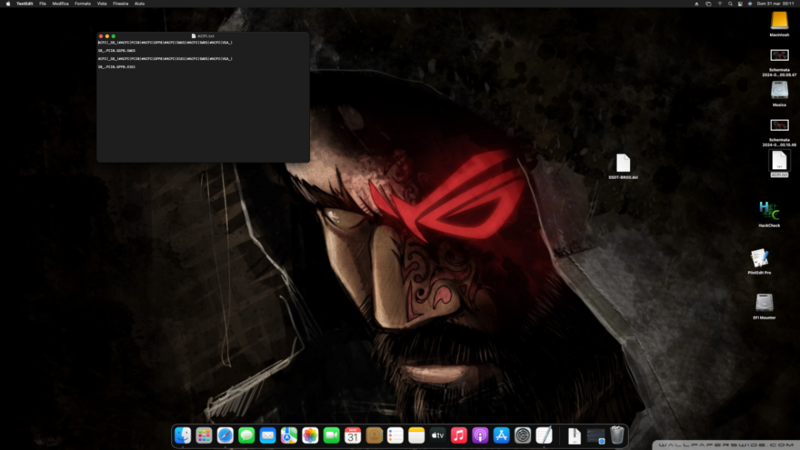Click the ACPI.txt window title
The width and height of the screenshot is (800, 450).
pyautogui.click(x=204, y=36)
